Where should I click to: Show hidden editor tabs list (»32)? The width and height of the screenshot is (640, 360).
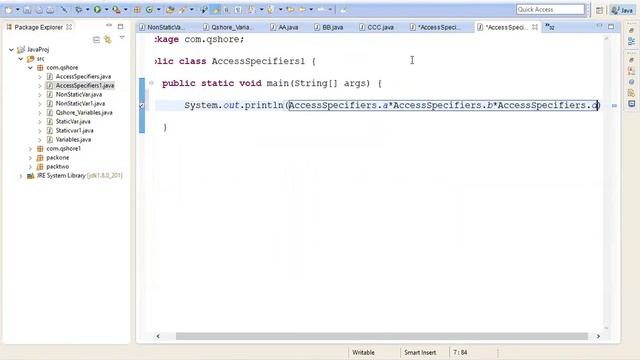coord(550,27)
